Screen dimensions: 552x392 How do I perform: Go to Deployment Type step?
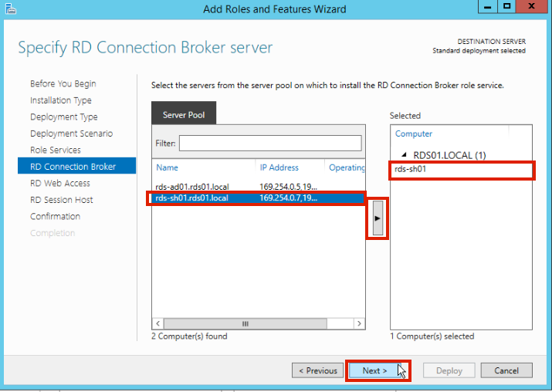pyautogui.click(x=64, y=117)
